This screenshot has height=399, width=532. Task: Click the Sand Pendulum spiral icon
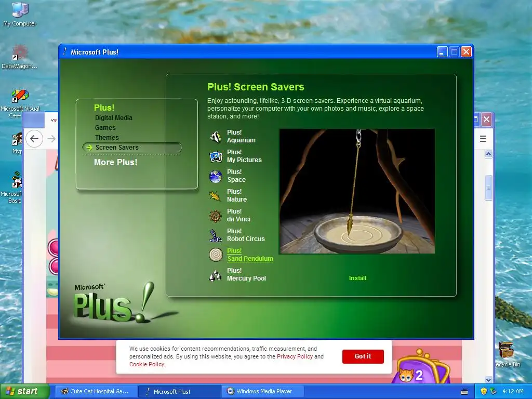pyautogui.click(x=216, y=255)
